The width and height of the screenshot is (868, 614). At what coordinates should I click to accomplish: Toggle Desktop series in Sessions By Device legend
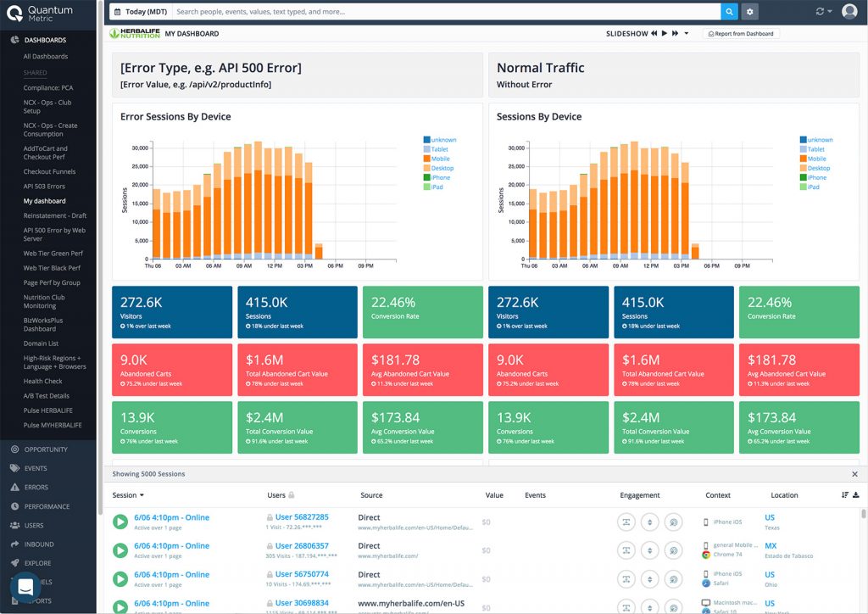coord(815,168)
